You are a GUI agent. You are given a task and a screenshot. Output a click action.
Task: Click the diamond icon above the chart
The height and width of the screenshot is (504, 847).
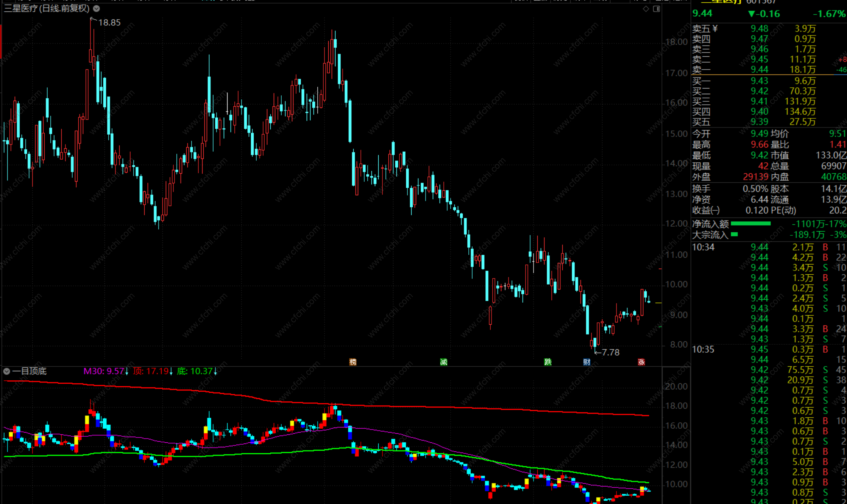tap(646, 9)
